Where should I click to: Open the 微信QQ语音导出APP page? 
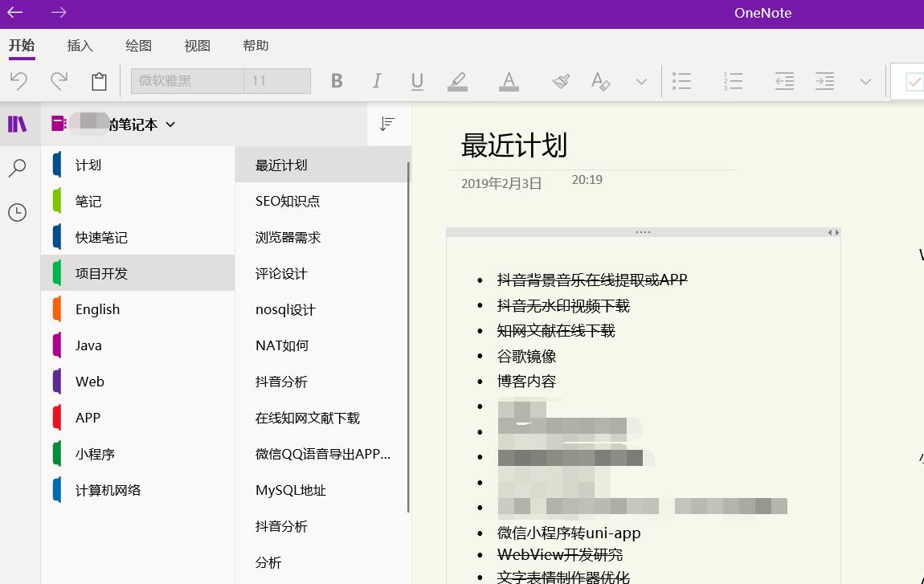click(x=321, y=454)
